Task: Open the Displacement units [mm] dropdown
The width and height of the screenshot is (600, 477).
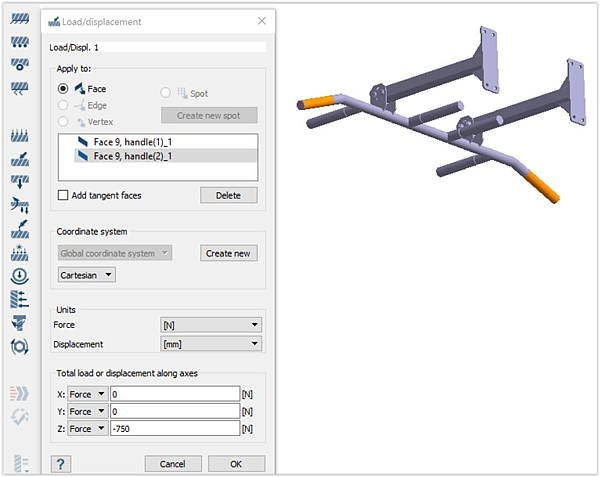Action: (x=210, y=344)
